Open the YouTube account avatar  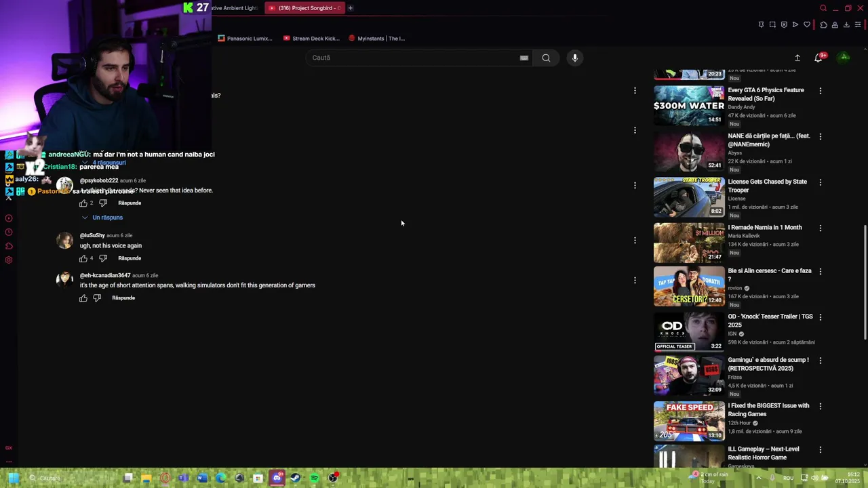point(844,58)
